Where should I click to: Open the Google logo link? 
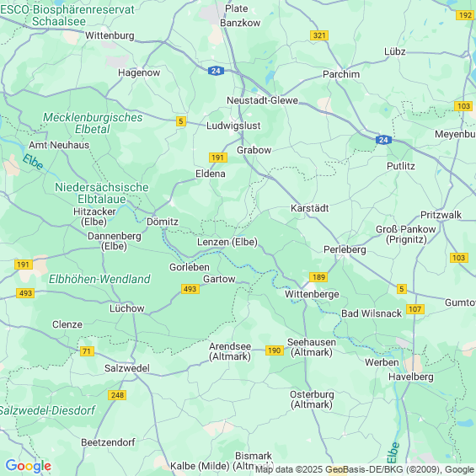(x=29, y=466)
